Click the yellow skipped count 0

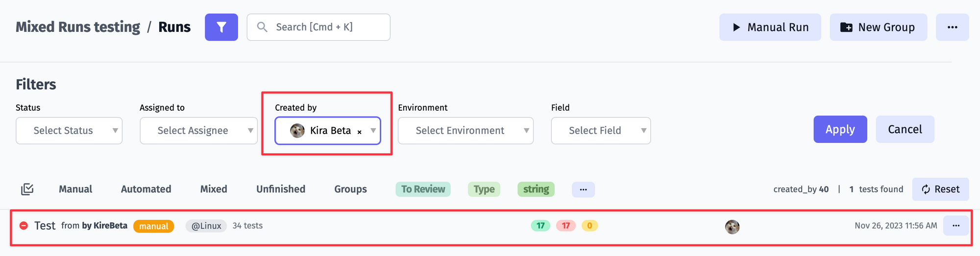589,226
